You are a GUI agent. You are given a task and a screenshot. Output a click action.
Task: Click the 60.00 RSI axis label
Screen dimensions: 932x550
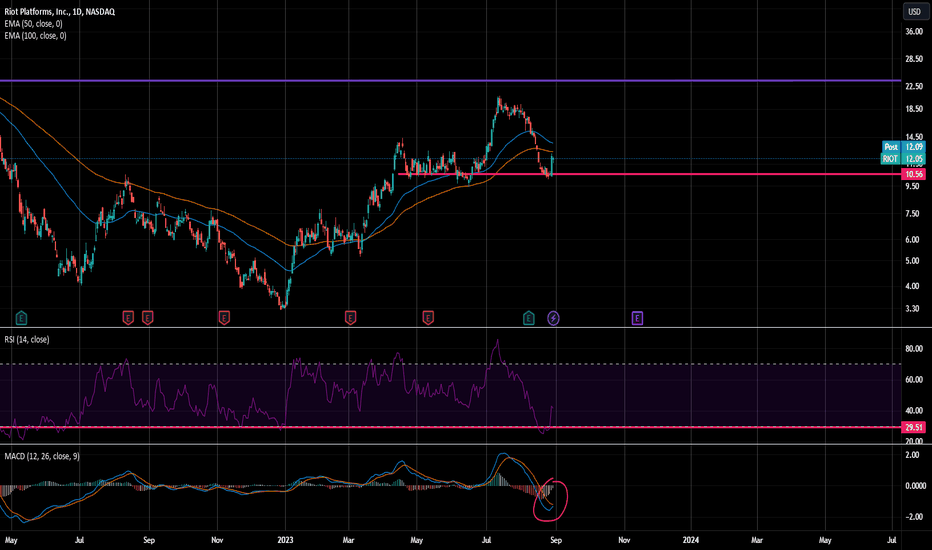[914, 379]
